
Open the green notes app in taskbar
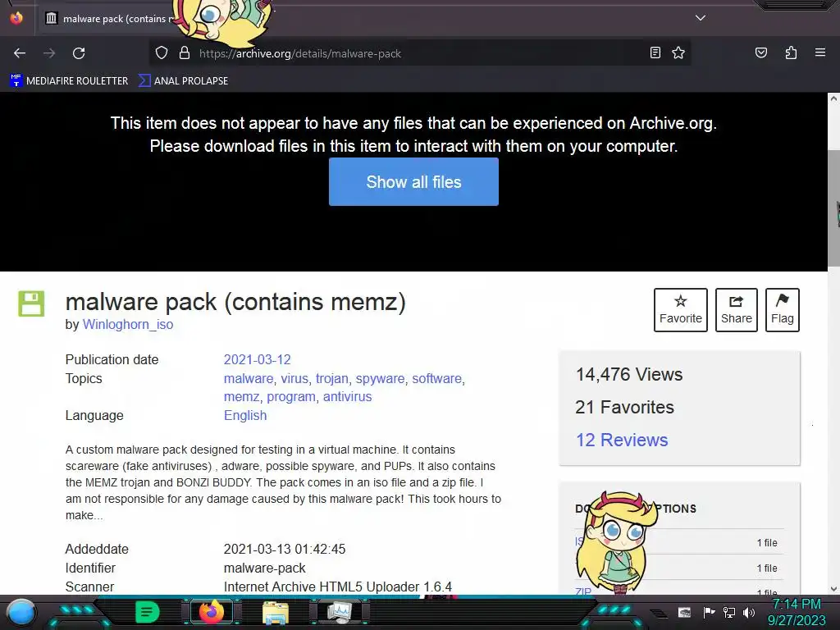point(148,612)
